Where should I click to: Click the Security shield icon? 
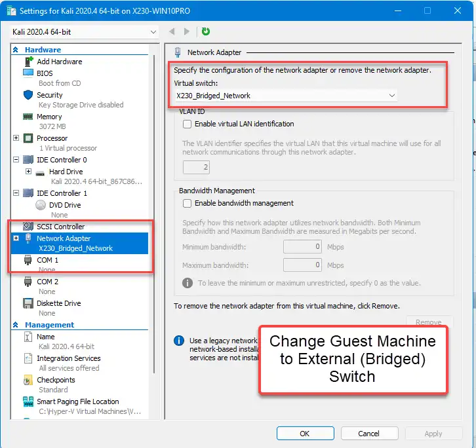[x=28, y=95]
